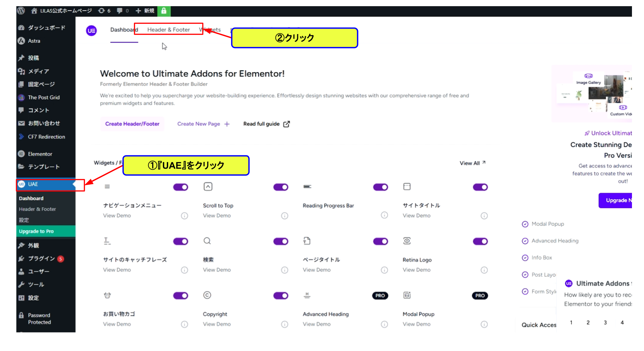Click the green lock icon in admin bar
The width and height of the screenshot is (644, 351).
point(164,11)
